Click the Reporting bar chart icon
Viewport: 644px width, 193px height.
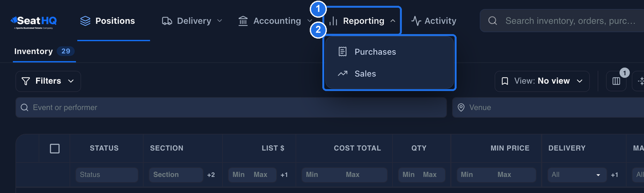point(334,21)
